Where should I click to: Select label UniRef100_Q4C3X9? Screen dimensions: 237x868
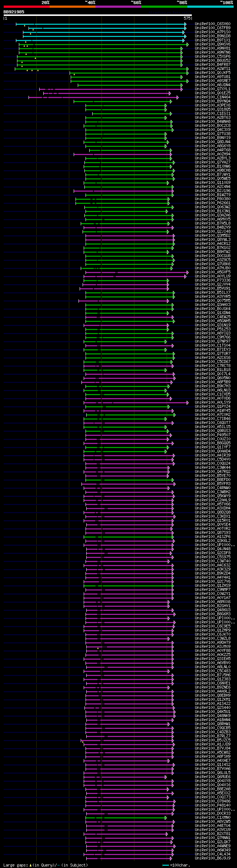[x=213, y=130]
